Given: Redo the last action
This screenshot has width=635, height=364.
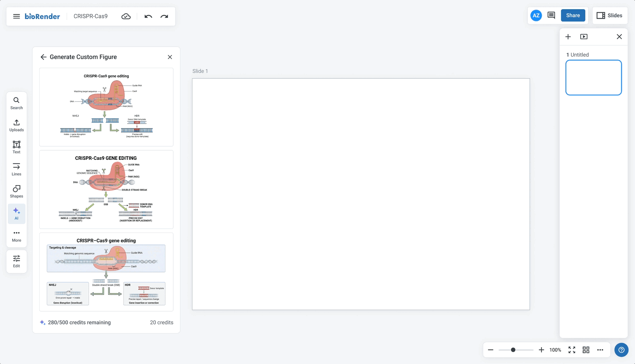Looking at the screenshot, I should (x=164, y=16).
